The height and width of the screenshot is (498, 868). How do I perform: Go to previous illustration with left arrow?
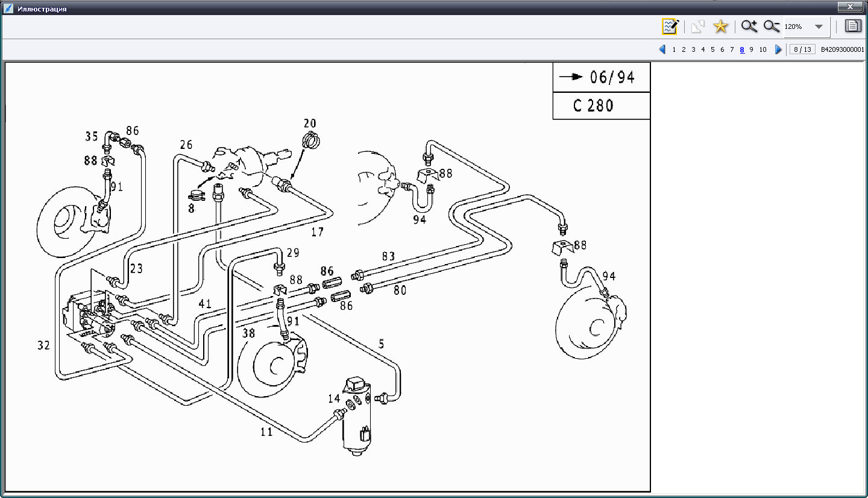[662, 49]
